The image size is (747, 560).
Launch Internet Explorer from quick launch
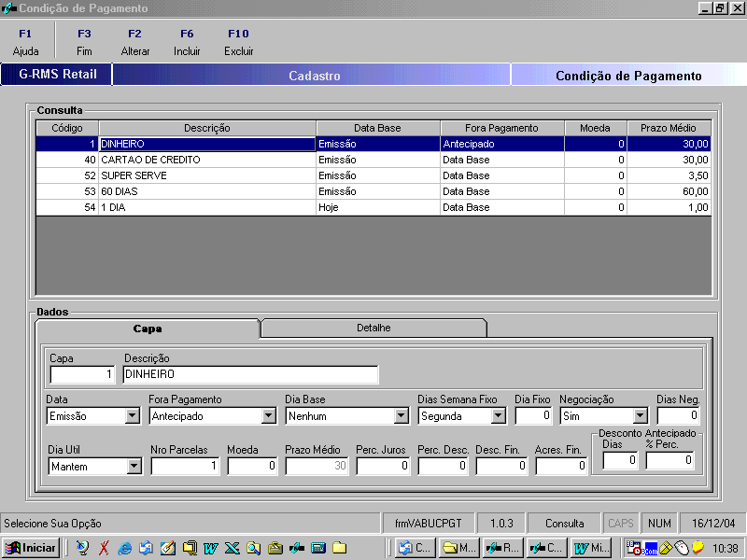coord(124,548)
